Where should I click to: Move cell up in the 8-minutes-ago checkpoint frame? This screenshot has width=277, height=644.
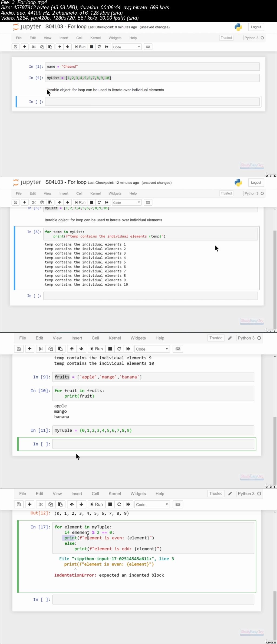tap(60, 47)
